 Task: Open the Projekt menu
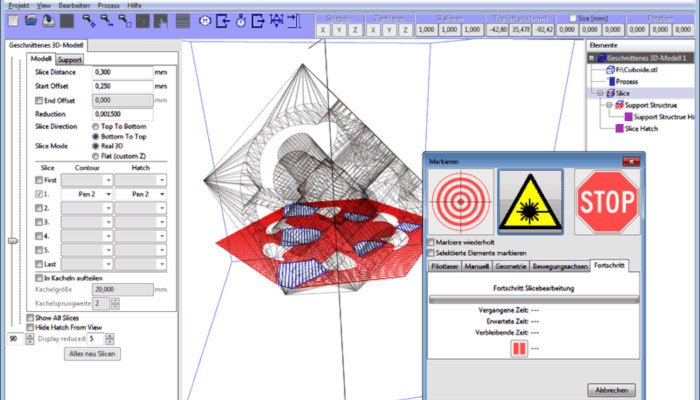(19, 5)
